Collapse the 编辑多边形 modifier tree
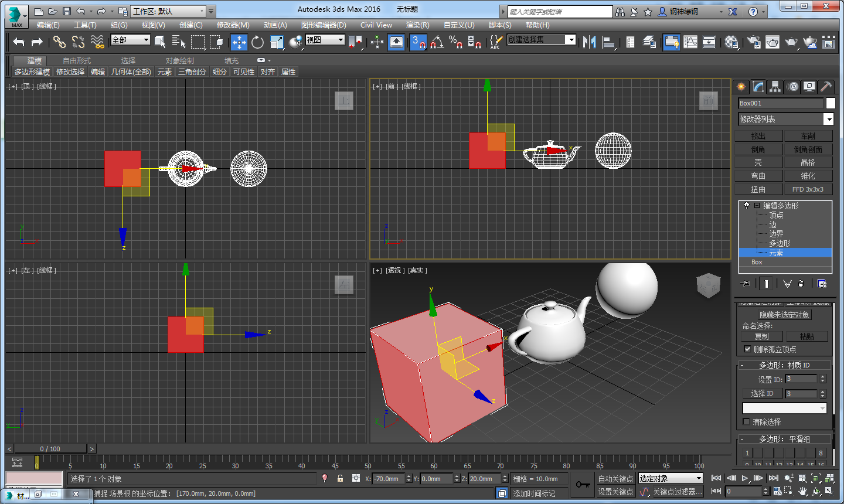The width and height of the screenshot is (844, 504). click(757, 206)
